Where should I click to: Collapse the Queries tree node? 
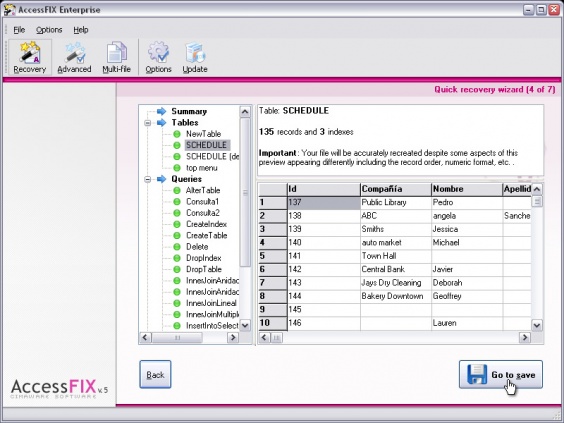coord(147,179)
